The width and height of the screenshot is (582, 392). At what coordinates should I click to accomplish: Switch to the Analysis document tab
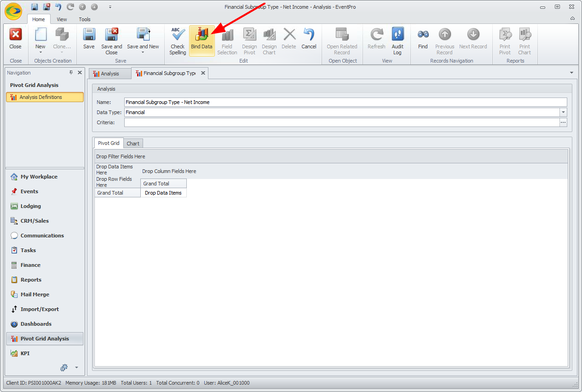109,74
